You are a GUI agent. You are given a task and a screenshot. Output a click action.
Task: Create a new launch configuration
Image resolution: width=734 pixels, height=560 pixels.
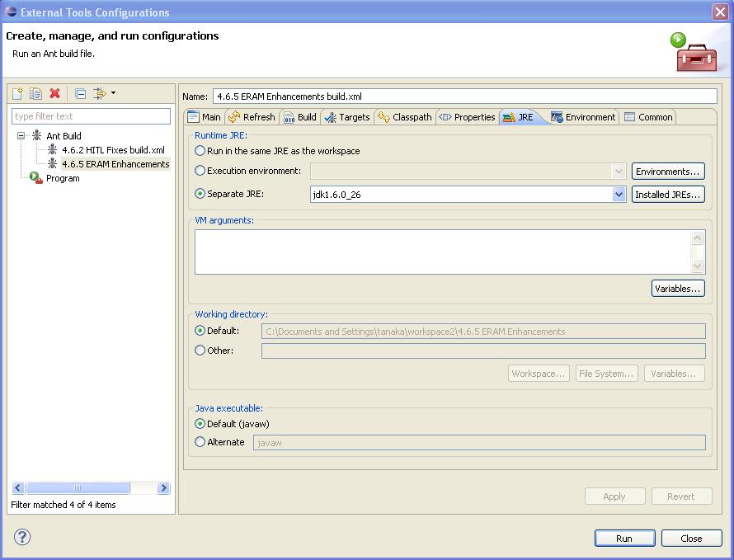(x=17, y=94)
